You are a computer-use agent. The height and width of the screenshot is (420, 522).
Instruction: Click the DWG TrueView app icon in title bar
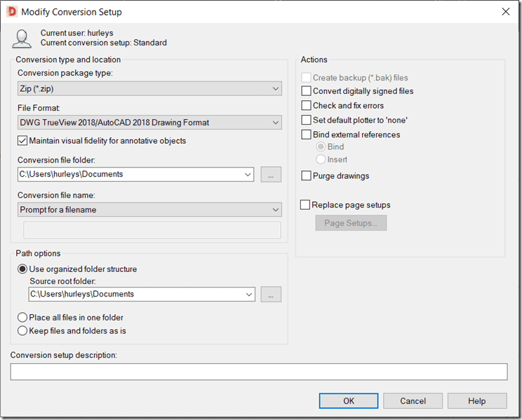[11, 12]
